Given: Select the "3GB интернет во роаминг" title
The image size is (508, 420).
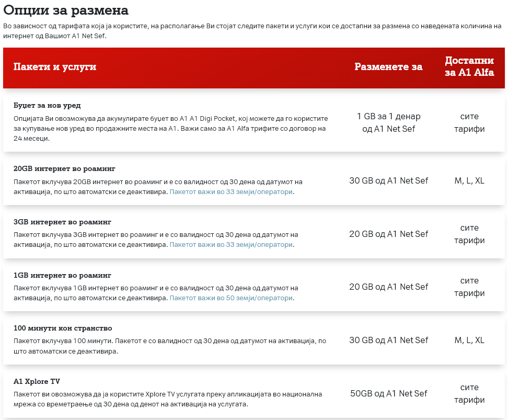Looking at the screenshot, I should pyautogui.click(x=62, y=222).
